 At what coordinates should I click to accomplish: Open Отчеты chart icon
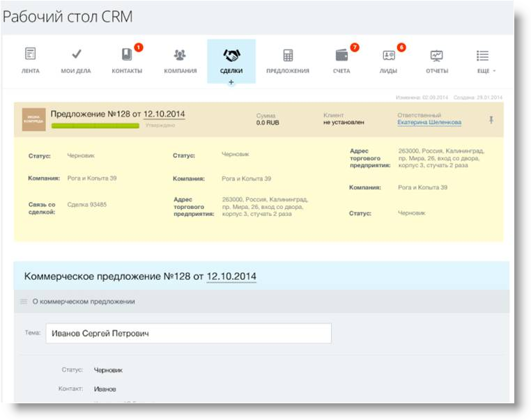437,54
